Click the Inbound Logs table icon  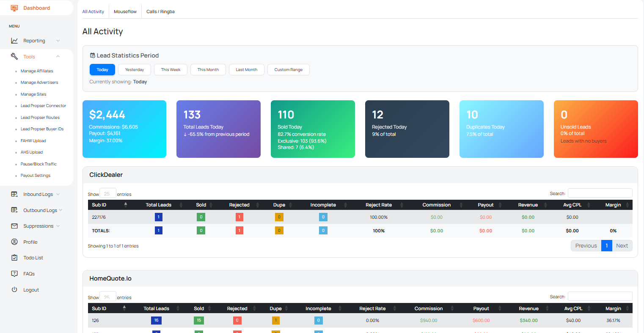point(14,194)
